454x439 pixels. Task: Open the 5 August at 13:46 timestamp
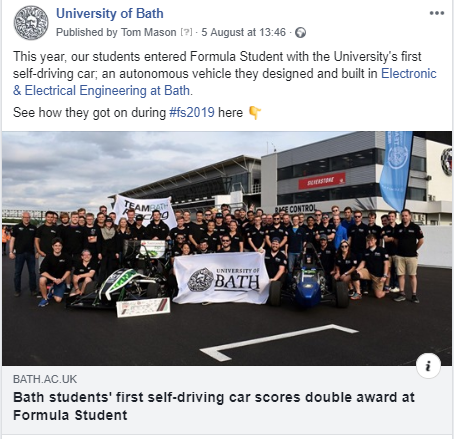[243, 32]
